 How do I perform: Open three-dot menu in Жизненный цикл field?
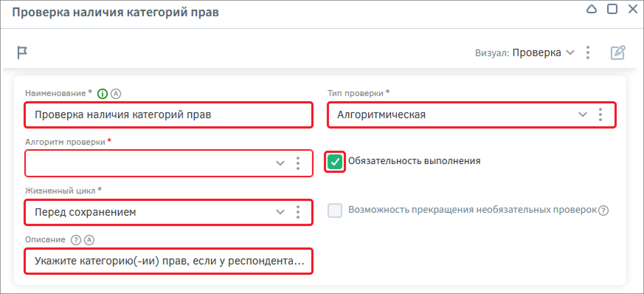(298, 212)
